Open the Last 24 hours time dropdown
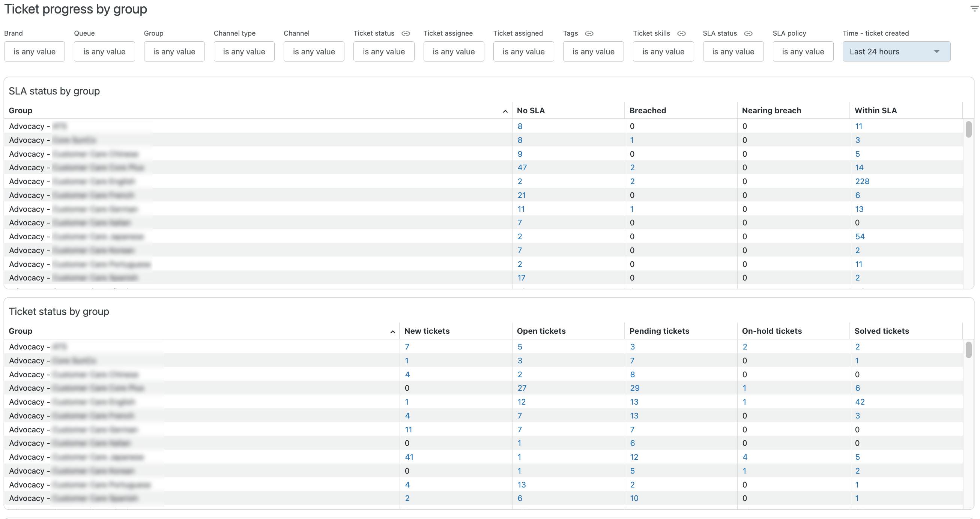 tap(896, 52)
